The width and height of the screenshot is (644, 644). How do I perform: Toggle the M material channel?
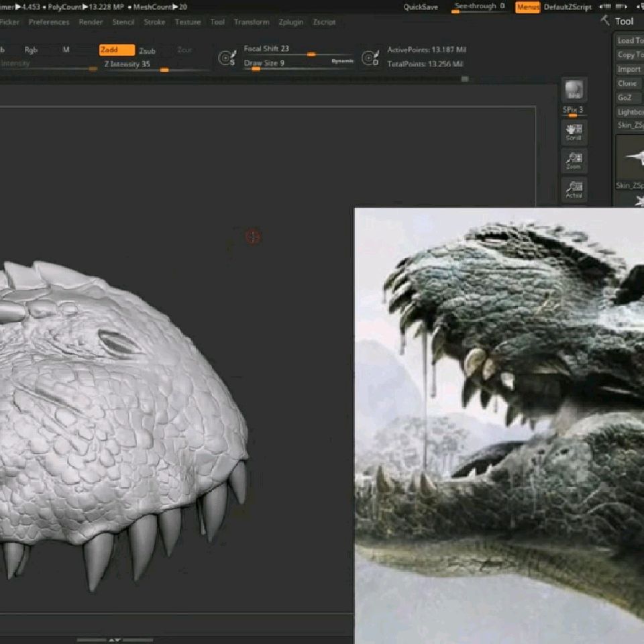66,50
